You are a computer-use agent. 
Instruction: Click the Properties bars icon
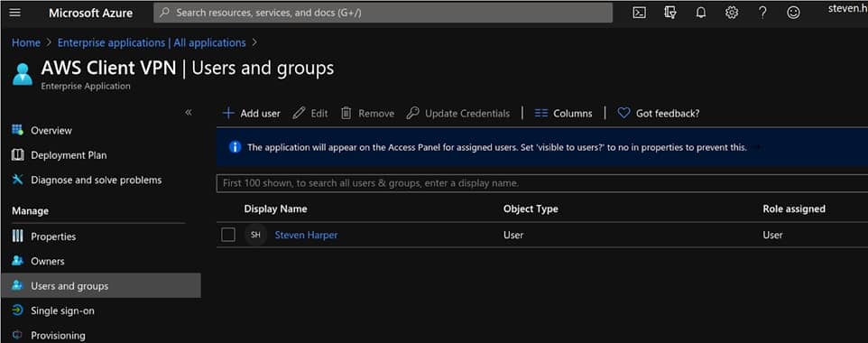pos(18,236)
